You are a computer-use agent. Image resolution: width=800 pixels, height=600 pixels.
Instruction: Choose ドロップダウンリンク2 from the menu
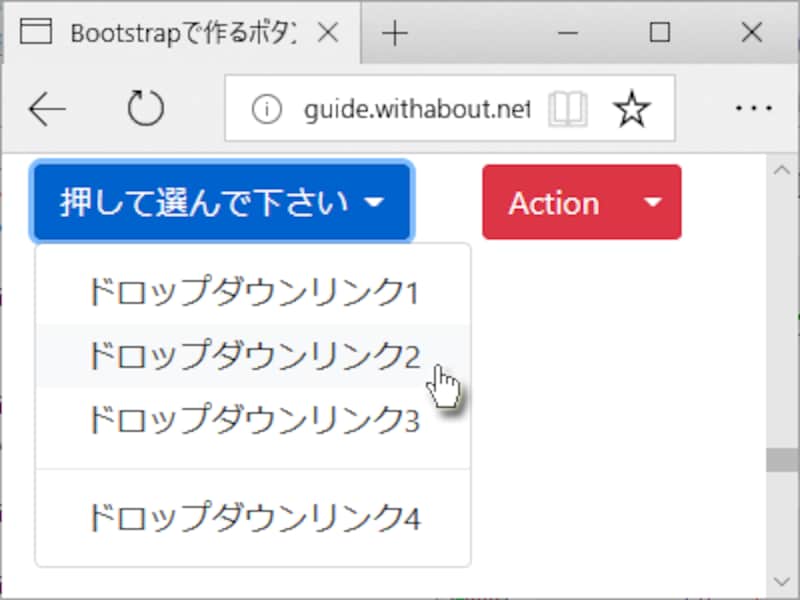(253, 355)
